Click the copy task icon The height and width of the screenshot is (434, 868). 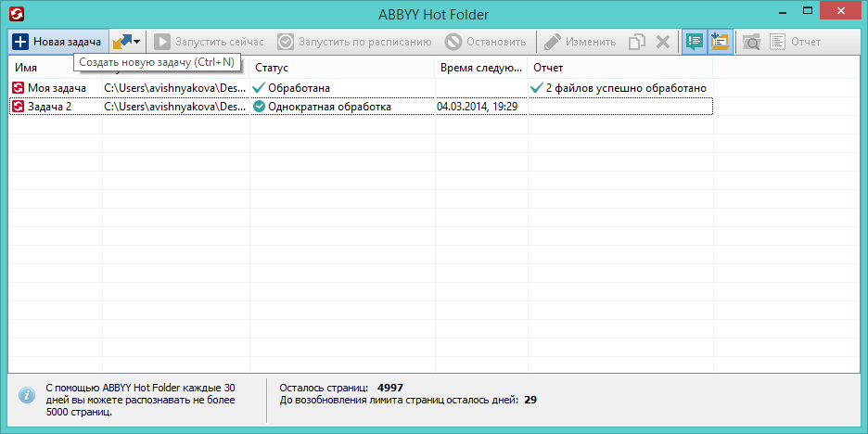pos(637,42)
